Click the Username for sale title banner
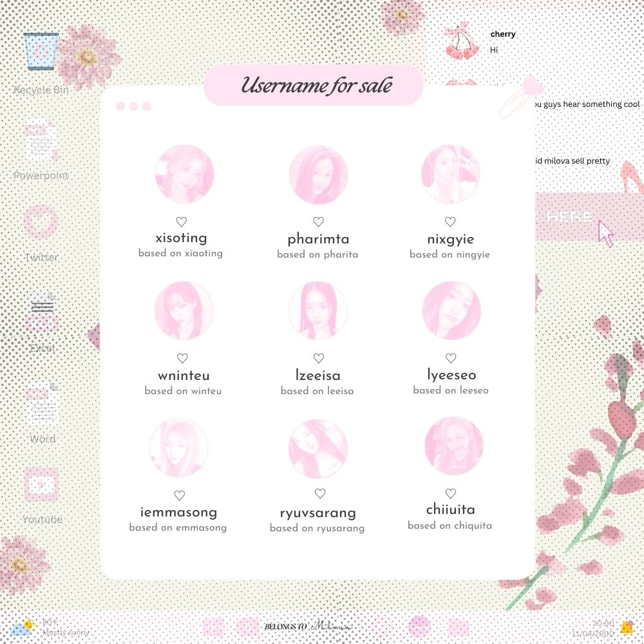This screenshot has height=644, width=644. pos(314,85)
